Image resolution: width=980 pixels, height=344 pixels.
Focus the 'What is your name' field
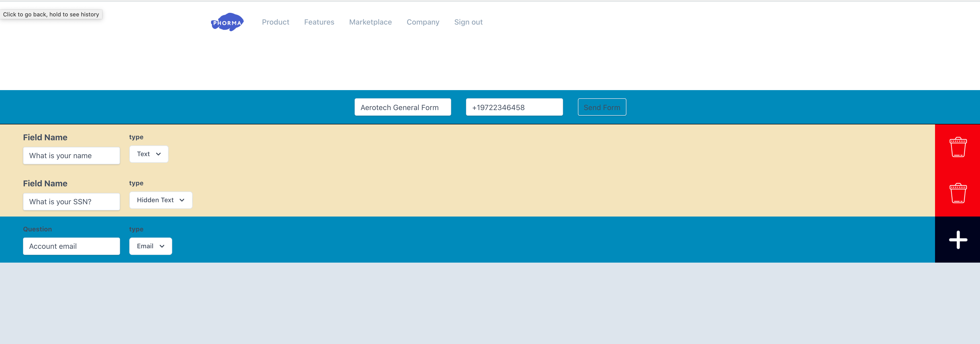[x=71, y=156]
